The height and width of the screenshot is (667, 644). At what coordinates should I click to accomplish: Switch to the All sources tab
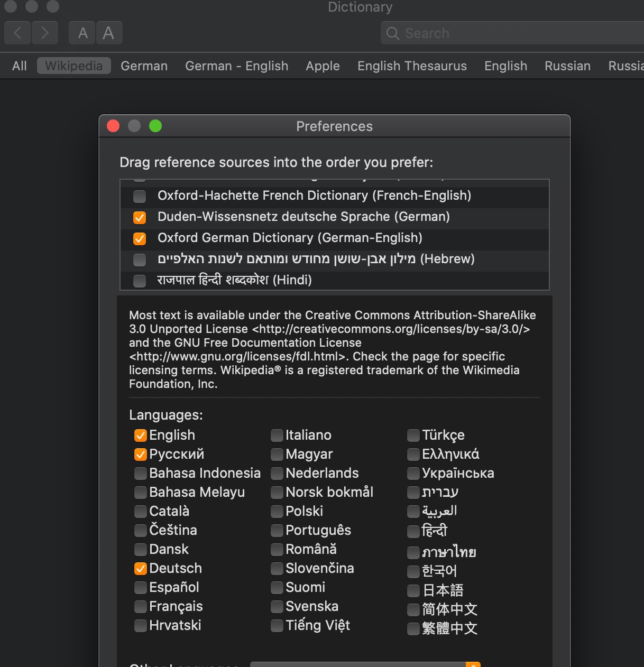coord(20,66)
